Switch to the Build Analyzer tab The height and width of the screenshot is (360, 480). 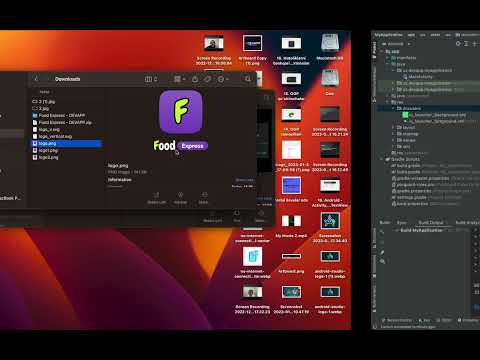pyautogui.click(x=467, y=222)
